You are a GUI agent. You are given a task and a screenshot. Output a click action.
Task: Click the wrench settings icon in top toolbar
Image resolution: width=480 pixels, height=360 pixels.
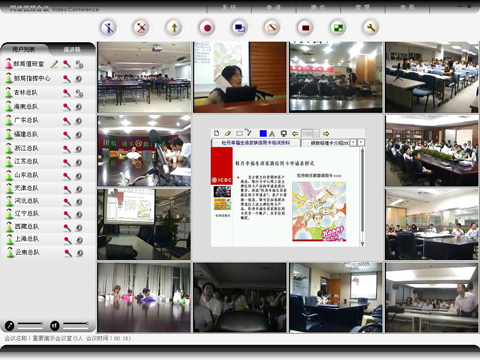pos(370,28)
